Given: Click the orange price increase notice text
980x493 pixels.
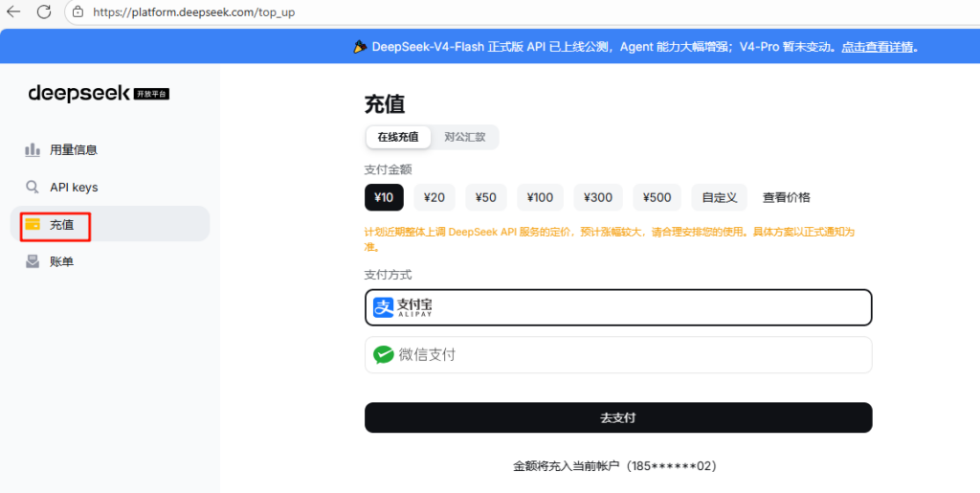Looking at the screenshot, I should 610,239.
